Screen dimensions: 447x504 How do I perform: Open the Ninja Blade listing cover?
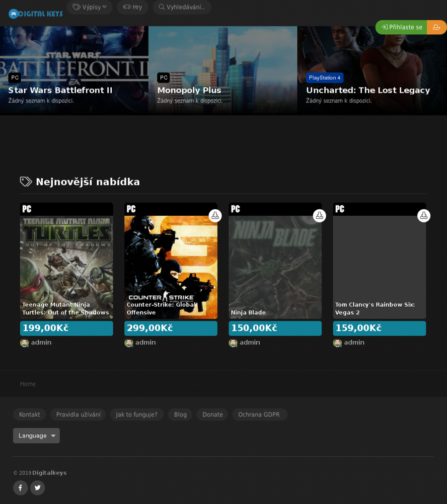(x=275, y=267)
